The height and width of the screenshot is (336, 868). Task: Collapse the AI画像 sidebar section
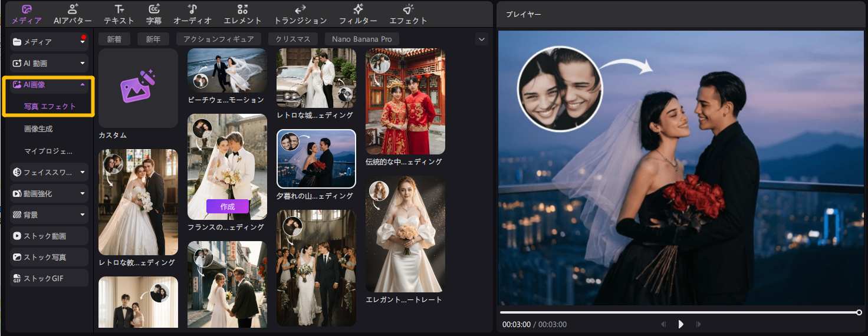click(x=83, y=84)
